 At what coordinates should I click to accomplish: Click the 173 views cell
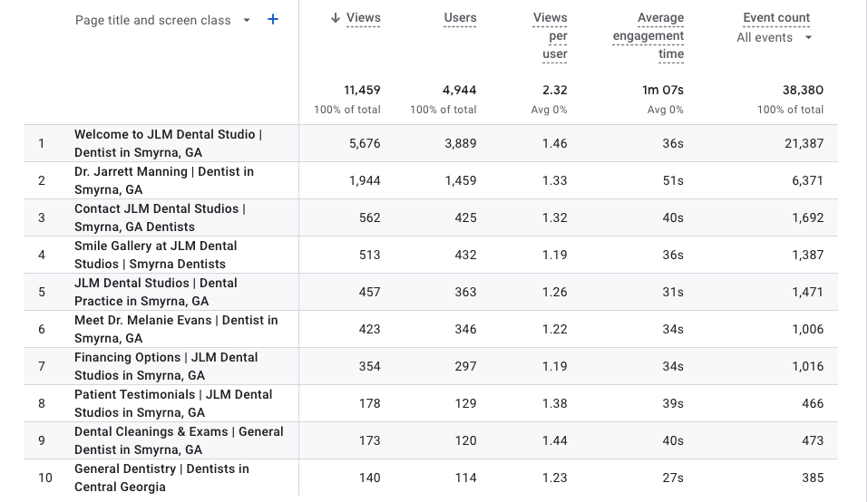click(x=370, y=440)
